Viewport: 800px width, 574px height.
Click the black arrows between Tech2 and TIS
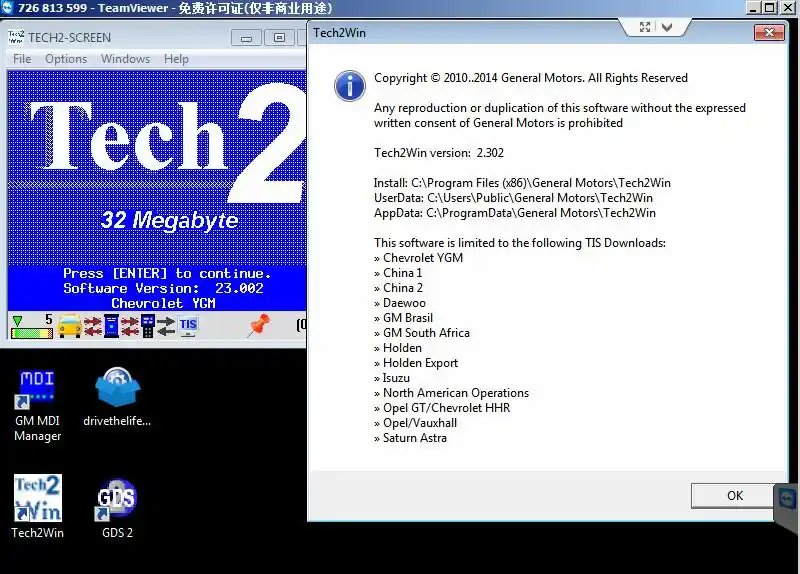[x=166, y=326]
